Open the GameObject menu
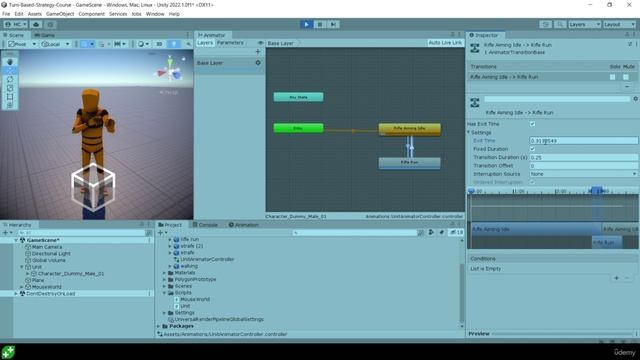 60,14
